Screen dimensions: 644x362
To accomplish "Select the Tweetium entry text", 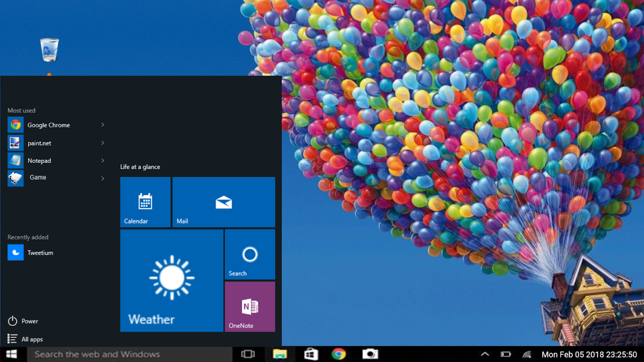I will pos(40,252).
